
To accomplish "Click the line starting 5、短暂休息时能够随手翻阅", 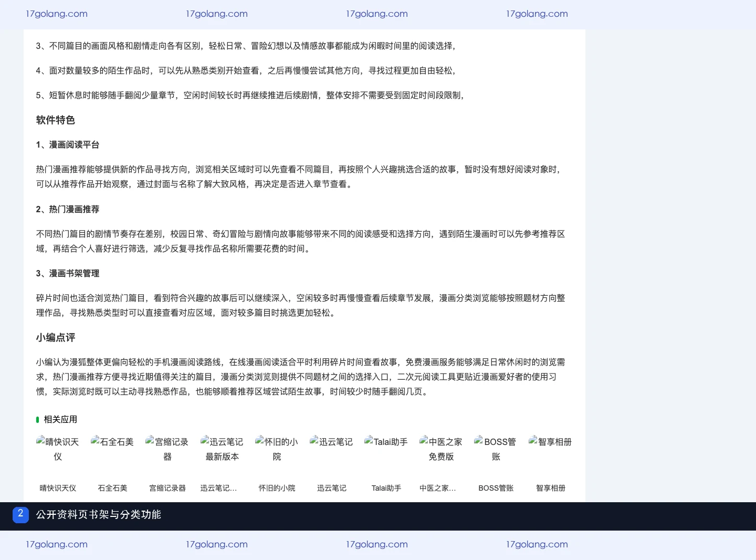I will tap(250, 95).
